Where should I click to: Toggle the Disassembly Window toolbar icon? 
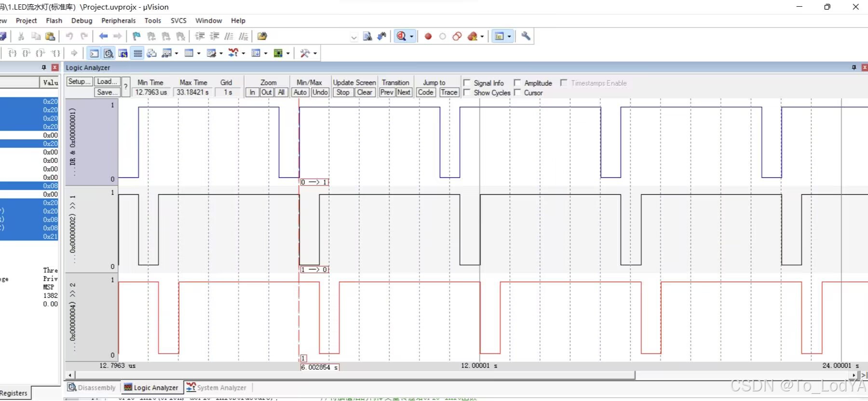[x=108, y=53]
